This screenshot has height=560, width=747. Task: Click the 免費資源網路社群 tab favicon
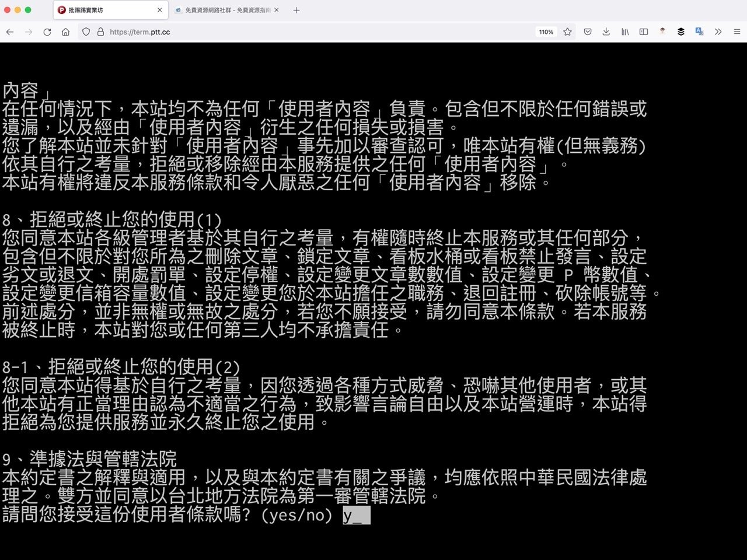tap(179, 10)
